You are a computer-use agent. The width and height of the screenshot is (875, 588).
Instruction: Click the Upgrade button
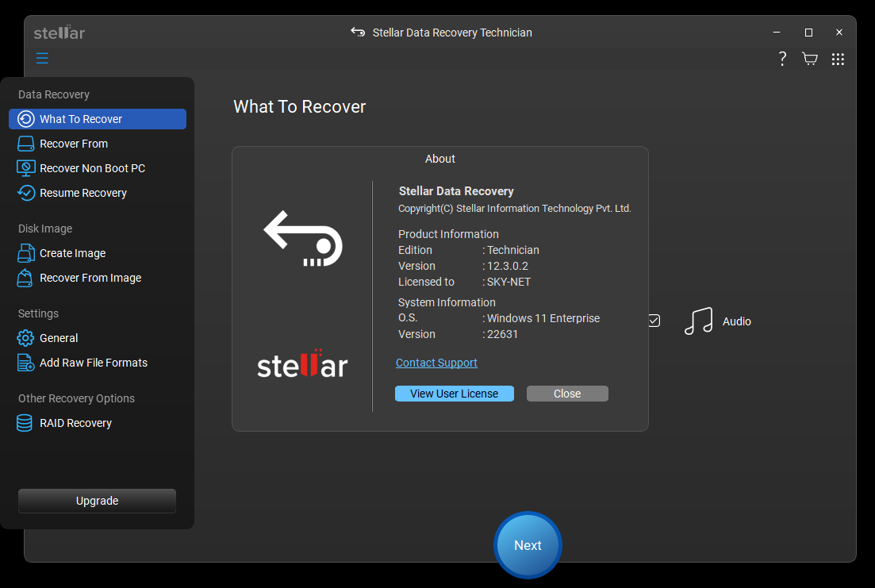click(97, 501)
